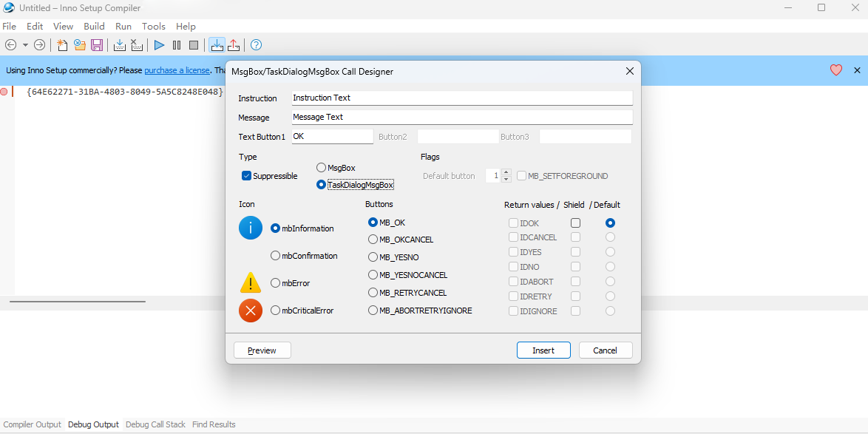Viewport: 868px width, 434px height.
Task: Choose the MB_YESNO buttons option
Action: click(x=373, y=257)
